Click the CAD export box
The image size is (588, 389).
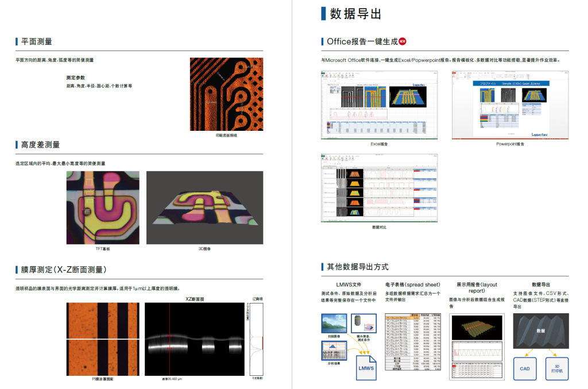point(524,368)
